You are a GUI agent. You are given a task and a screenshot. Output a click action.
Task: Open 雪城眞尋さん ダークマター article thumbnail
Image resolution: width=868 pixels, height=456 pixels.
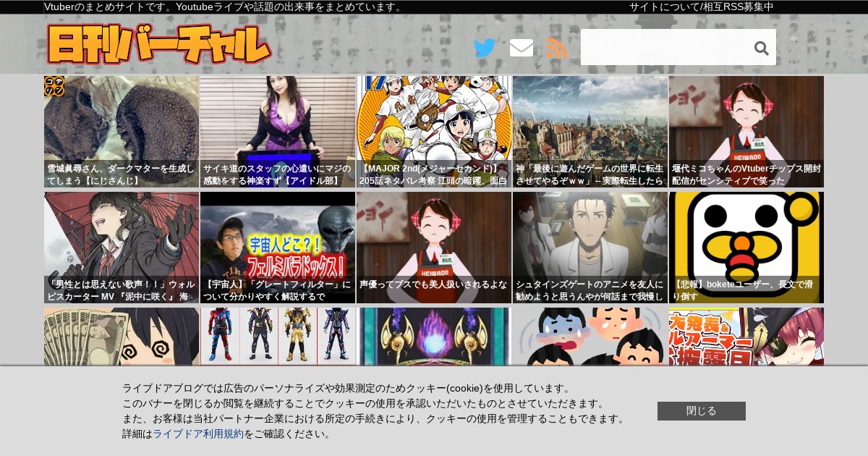click(x=122, y=132)
